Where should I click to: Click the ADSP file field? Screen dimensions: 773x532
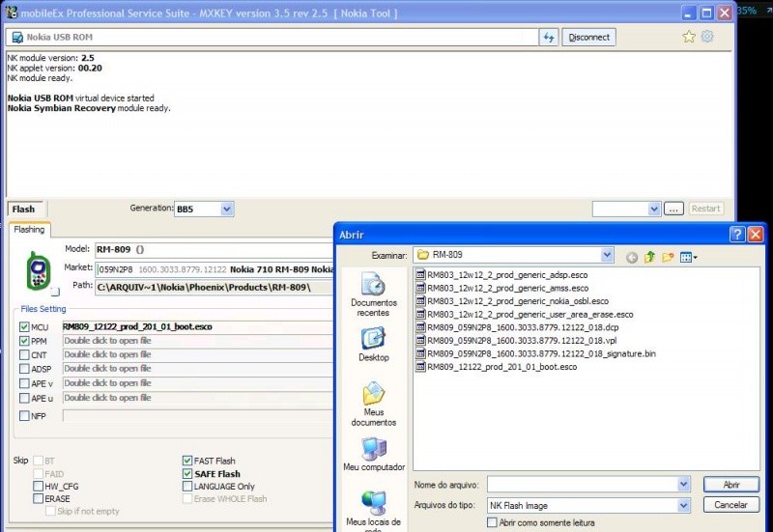click(x=198, y=369)
